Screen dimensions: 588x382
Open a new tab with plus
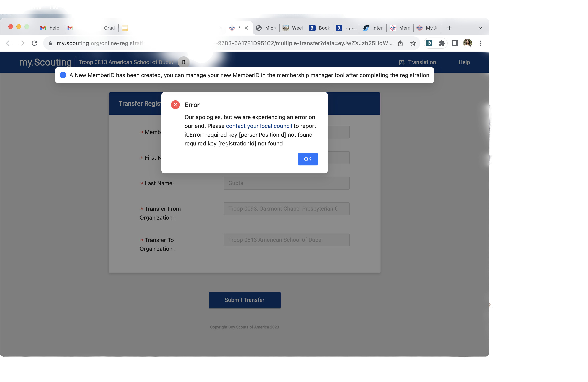(x=449, y=28)
